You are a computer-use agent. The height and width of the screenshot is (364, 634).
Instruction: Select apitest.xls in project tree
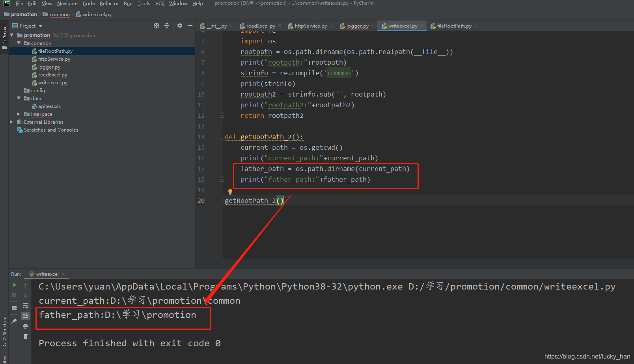[x=46, y=106]
